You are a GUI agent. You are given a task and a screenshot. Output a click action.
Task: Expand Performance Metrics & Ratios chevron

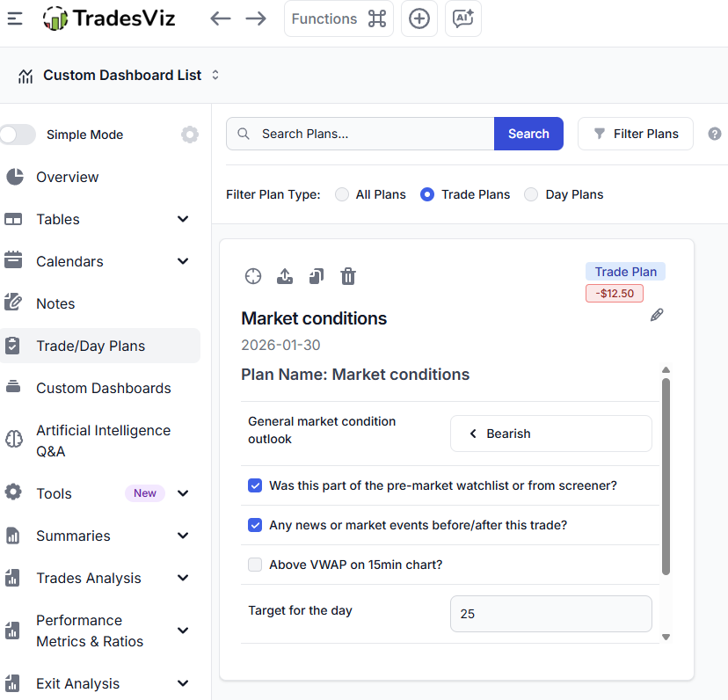coord(183,631)
